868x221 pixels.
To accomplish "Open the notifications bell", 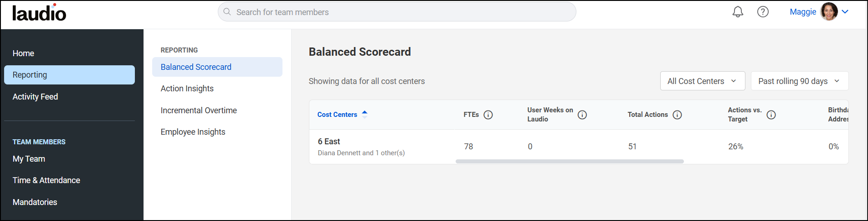I will (x=738, y=12).
